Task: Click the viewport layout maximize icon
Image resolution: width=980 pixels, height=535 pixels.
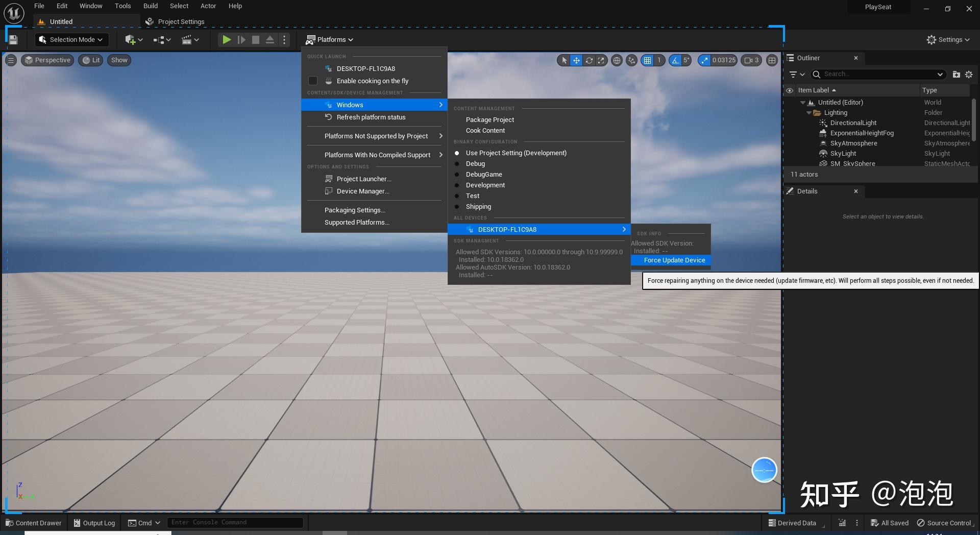Action: point(772,60)
